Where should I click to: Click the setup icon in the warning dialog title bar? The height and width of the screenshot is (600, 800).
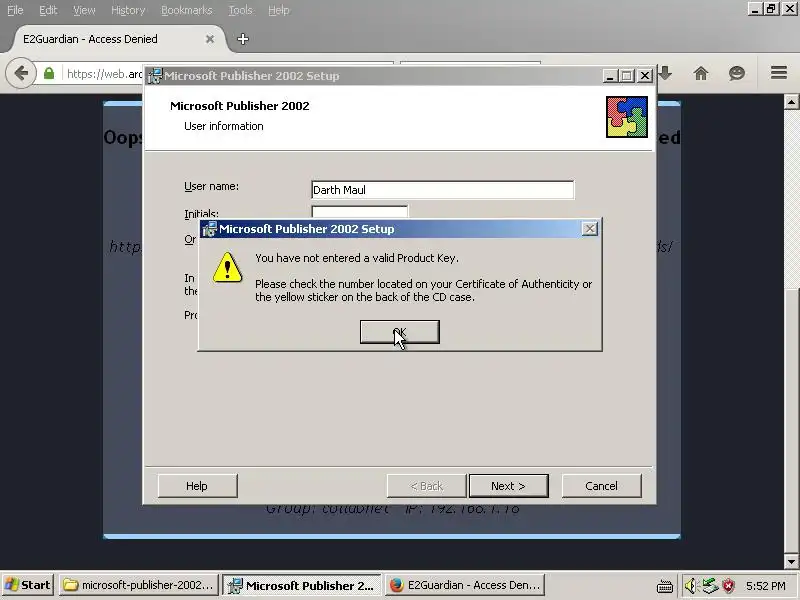coord(209,229)
